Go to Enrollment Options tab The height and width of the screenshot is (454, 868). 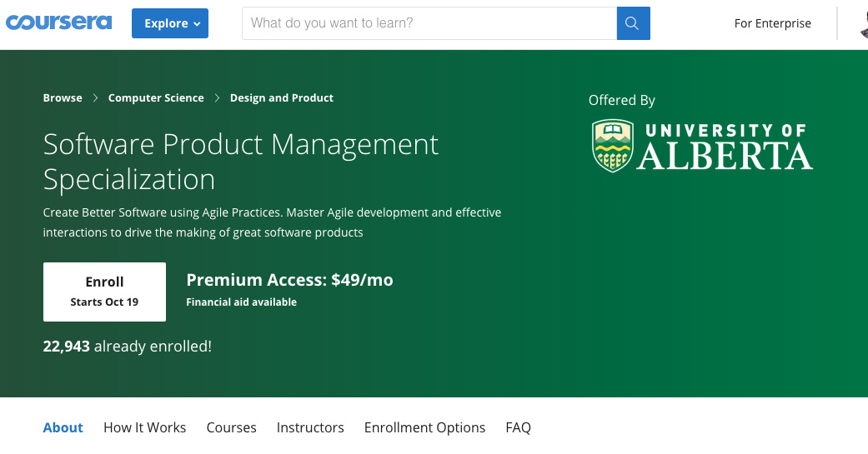pyautogui.click(x=424, y=427)
